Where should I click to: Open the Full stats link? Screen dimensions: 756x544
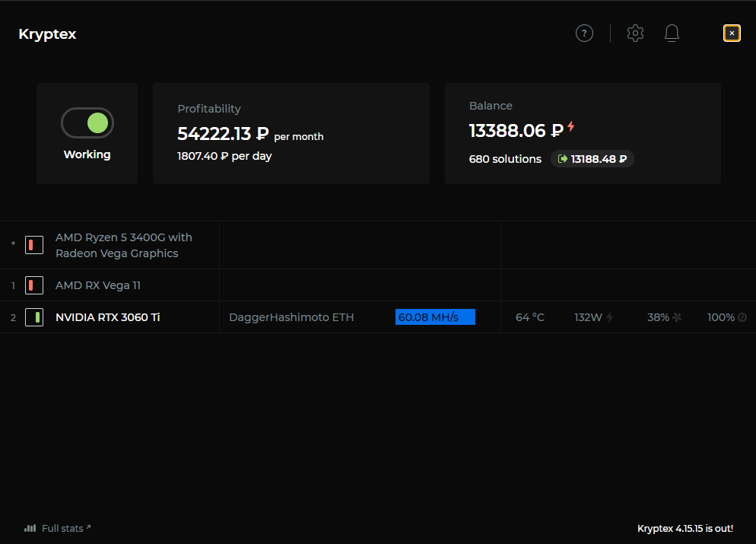[62, 528]
